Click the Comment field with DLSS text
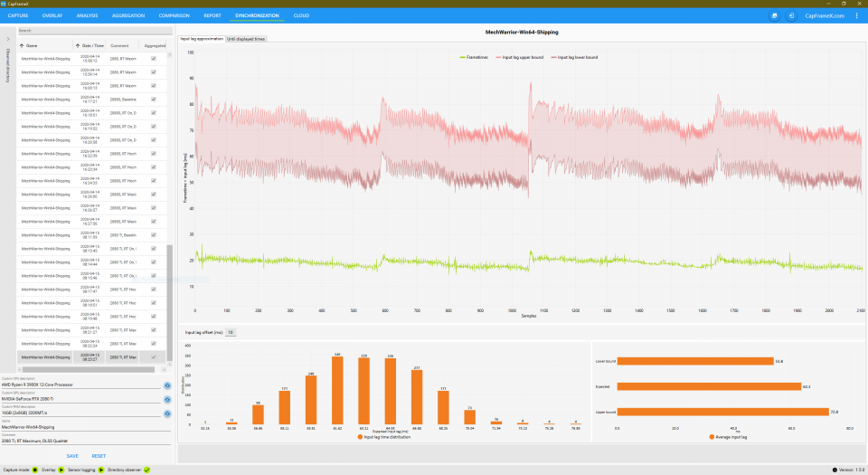The image size is (868, 475). click(x=86, y=442)
